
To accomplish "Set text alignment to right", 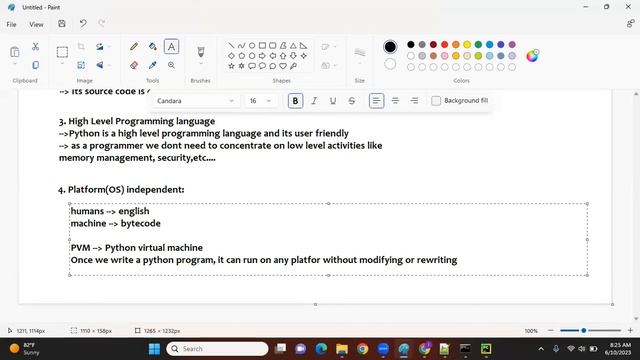I will 414,101.
